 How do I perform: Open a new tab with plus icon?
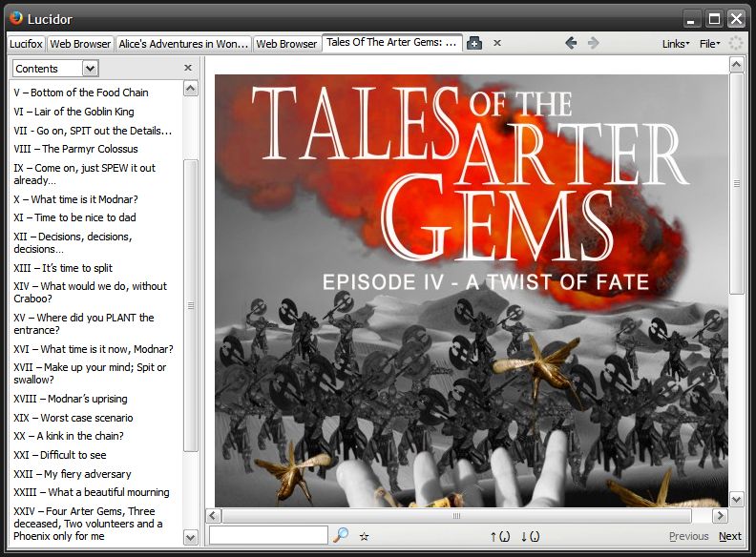474,43
